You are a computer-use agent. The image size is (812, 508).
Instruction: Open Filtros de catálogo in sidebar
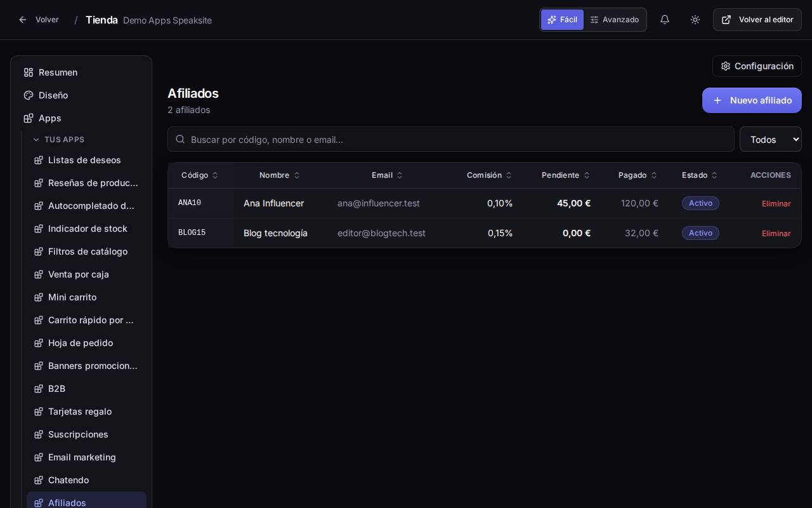pyautogui.click(x=86, y=251)
